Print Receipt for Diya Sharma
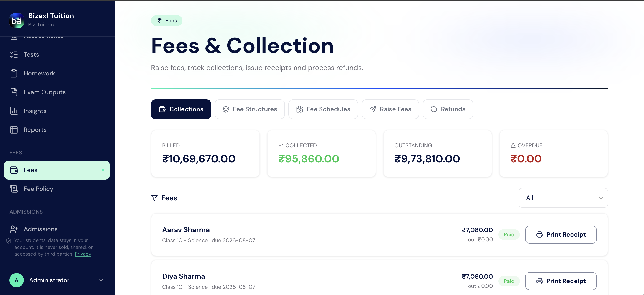This screenshot has height=295, width=644. coord(561,281)
